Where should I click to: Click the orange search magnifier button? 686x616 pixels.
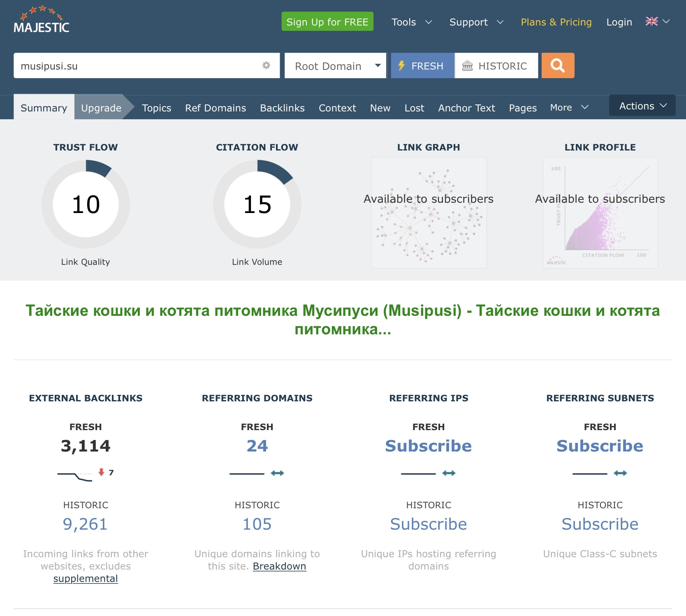(558, 65)
